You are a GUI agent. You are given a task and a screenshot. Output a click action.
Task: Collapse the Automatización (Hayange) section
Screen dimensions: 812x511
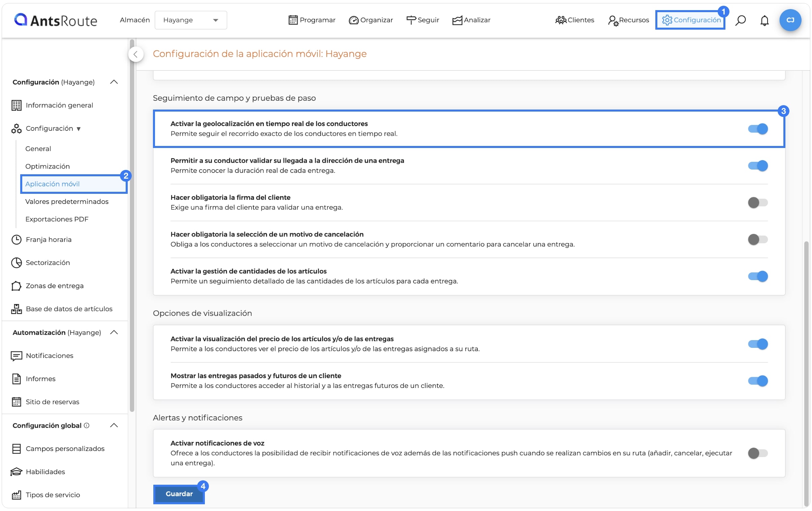(114, 332)
